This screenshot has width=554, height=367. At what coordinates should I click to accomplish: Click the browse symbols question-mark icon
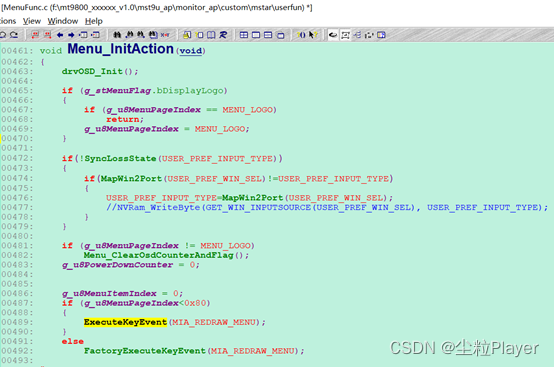(x=200, y=35)
